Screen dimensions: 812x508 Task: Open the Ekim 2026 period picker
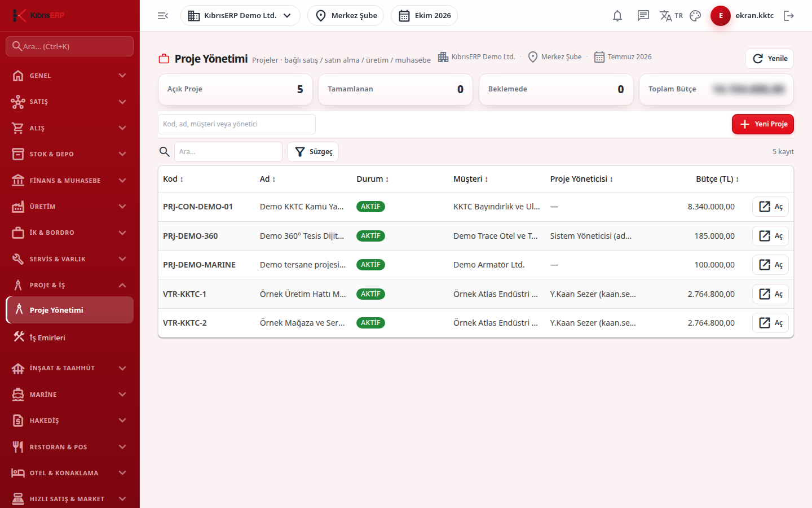pos(424,16)
